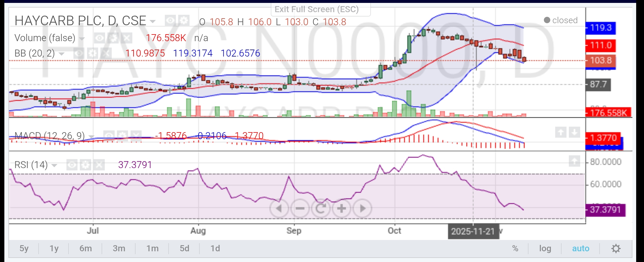Expand MACD (12, 26, 9) dropdown arrow
Screen dimensions: 644x262
(91, 136)
